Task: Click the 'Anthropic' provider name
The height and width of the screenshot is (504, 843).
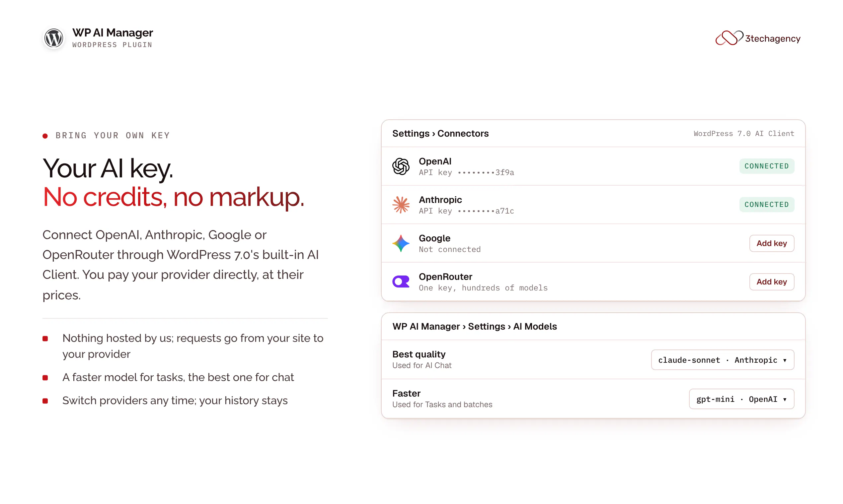Action: coord(440,200)
